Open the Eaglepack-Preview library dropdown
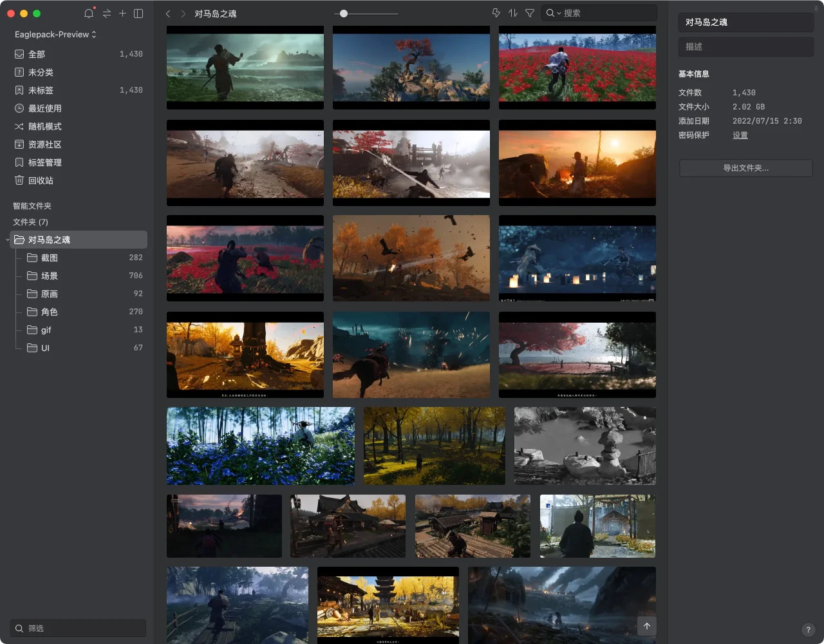The width and height of the screenshot is (824, 644). tap(55, 34)
